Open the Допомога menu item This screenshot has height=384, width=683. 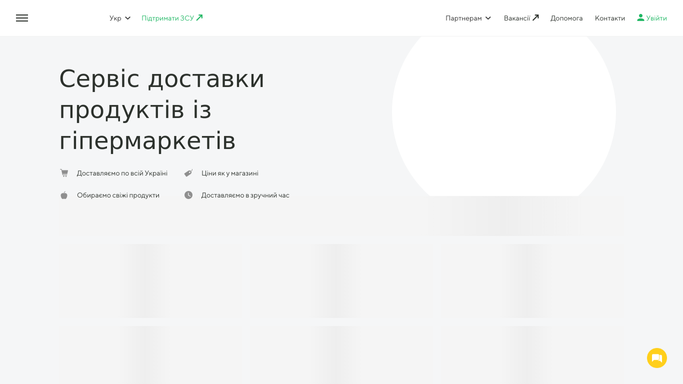(566, 18)
